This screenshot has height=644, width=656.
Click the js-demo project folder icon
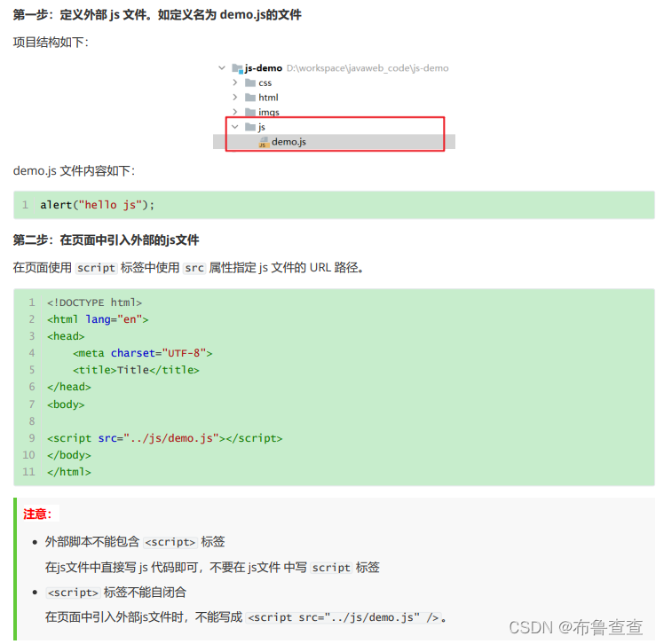tap(237, 68)
